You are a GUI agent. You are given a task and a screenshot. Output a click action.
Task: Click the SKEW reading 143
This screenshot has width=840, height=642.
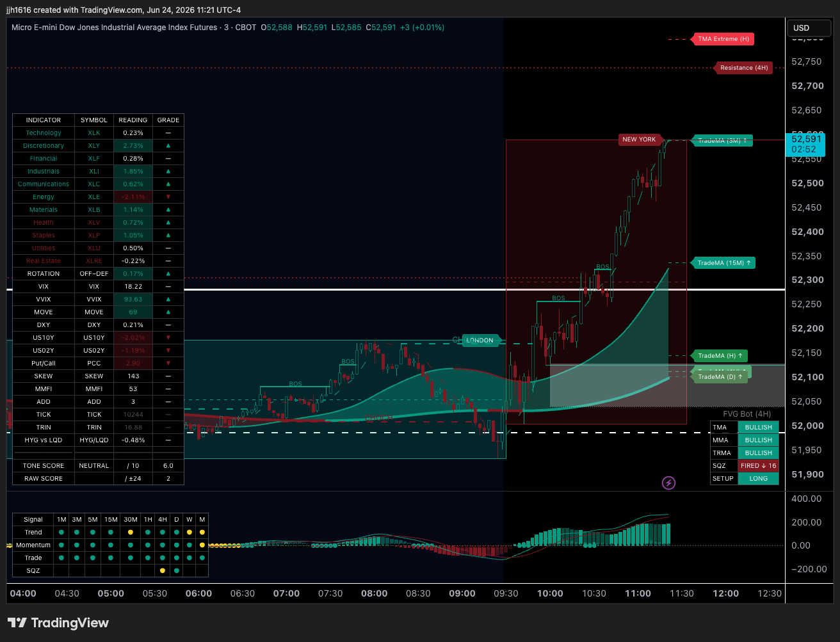133,376
